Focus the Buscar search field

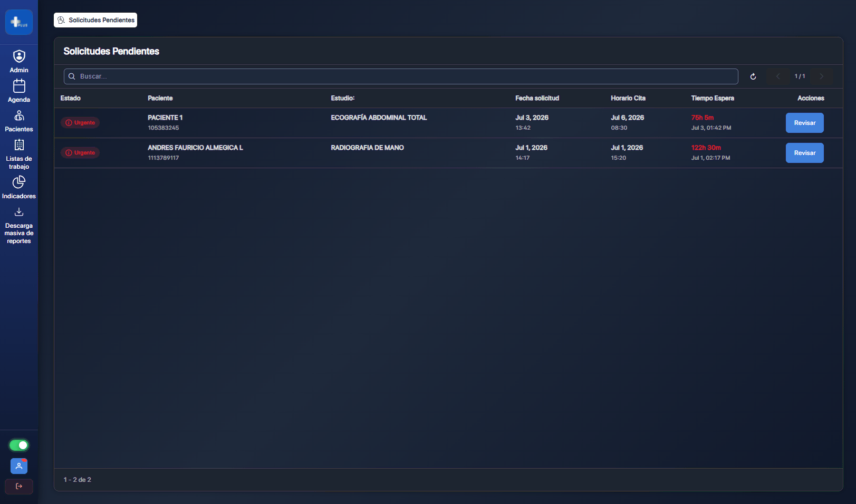(x=401, y=76)
